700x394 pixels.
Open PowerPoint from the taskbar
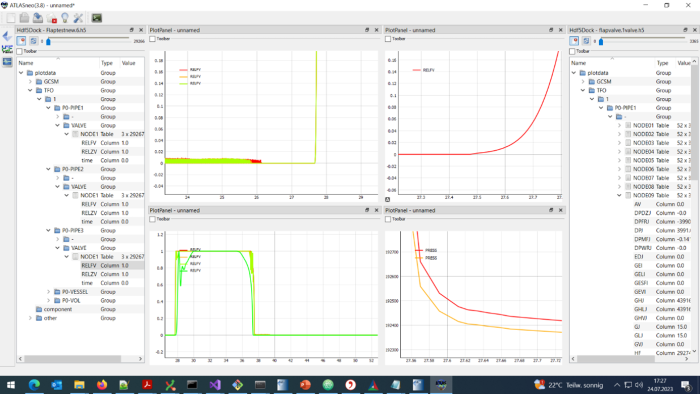tap(305, 385)
